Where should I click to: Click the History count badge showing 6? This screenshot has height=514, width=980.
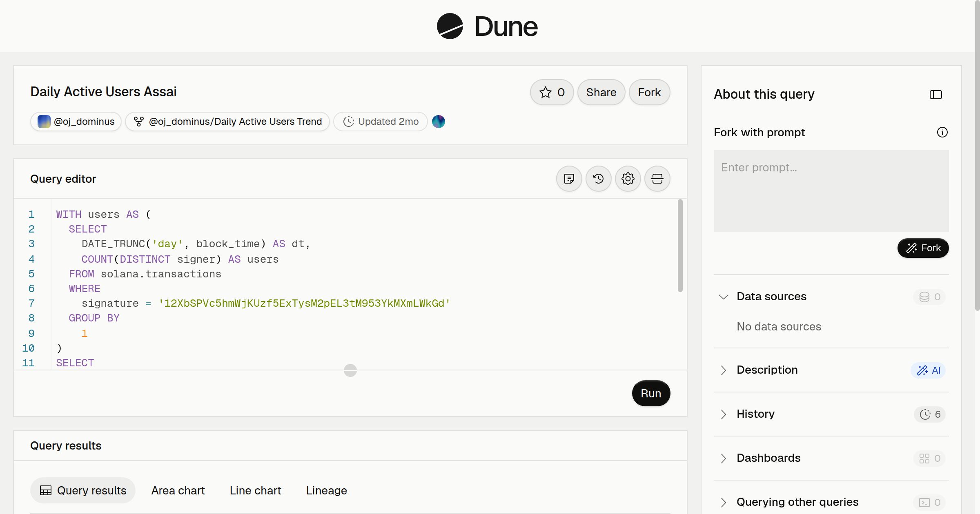point(930,414)
